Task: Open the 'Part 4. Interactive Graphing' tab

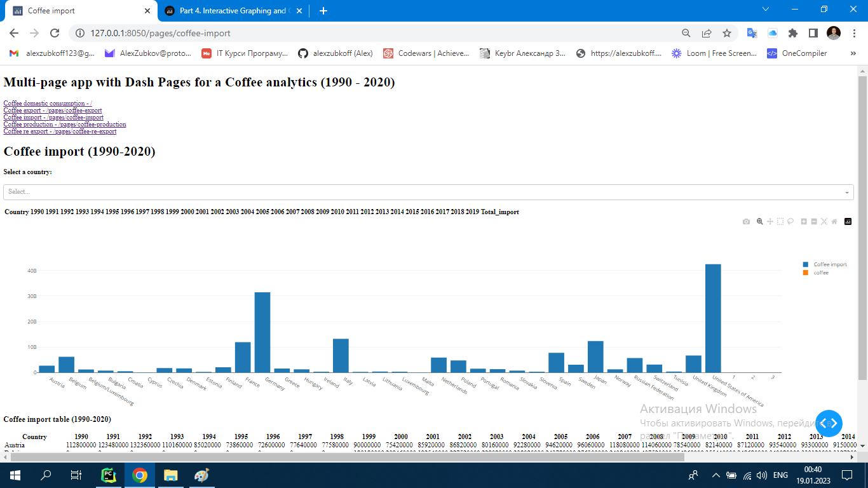Action: click(229, 11)
